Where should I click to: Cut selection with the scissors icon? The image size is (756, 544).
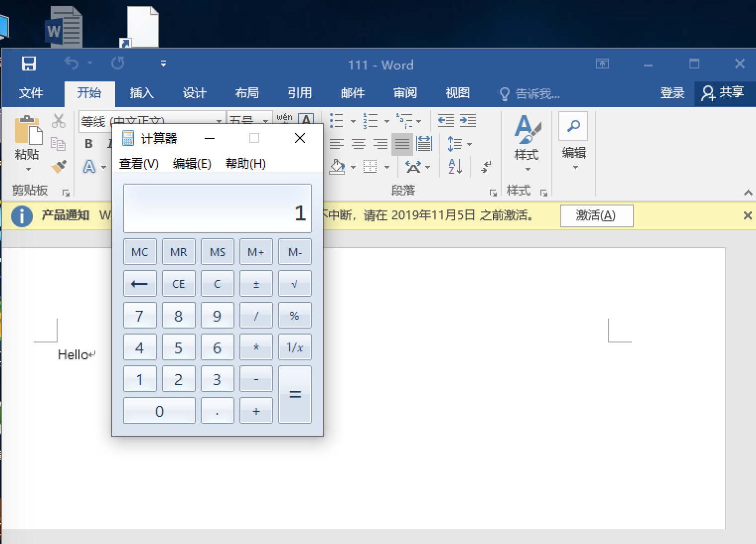[59, 121]
